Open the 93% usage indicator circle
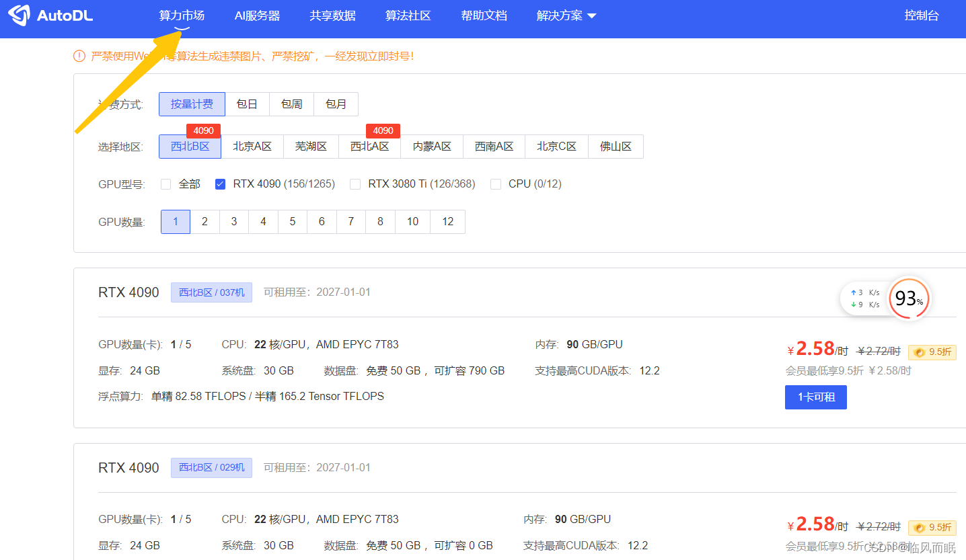 [x=909, y=298]
